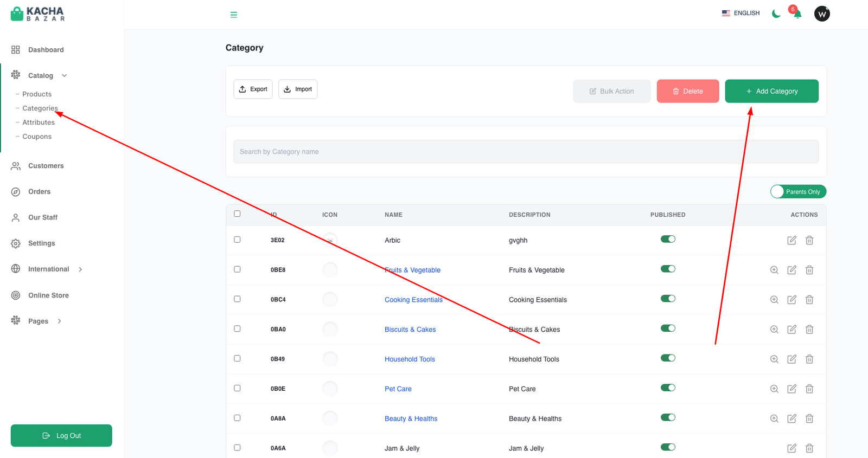Click the edit icon for Arbic category
This screenshot has height=458, width=868.
tap(792, 240)
